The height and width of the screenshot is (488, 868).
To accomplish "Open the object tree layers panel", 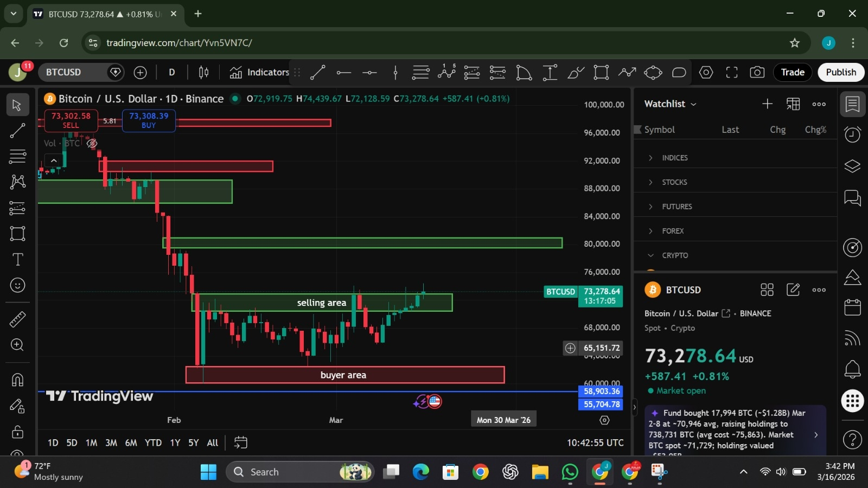I will click(852, 166).
